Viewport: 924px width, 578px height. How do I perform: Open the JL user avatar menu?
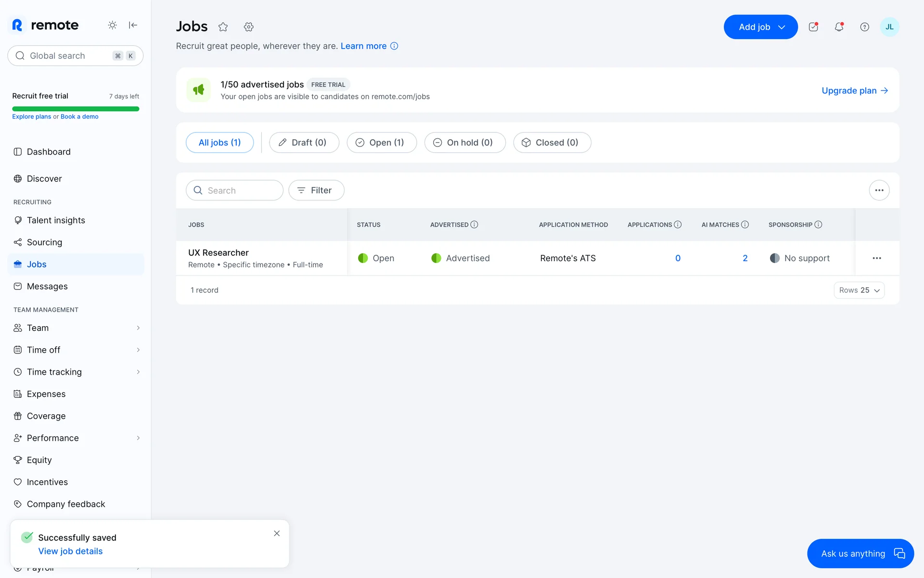889,27
